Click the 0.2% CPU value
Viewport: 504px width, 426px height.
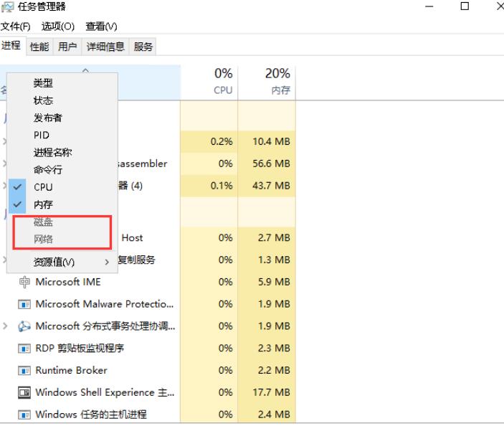click(222, 141)
